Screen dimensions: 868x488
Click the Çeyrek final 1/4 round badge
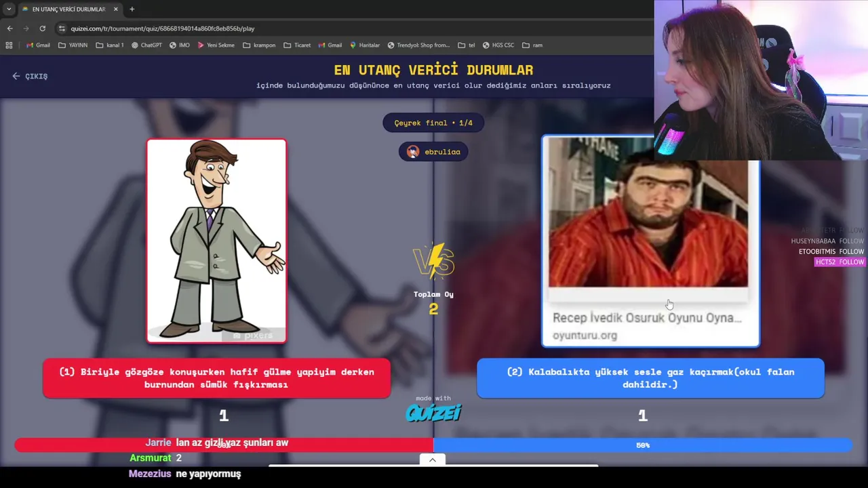point(433,123)
